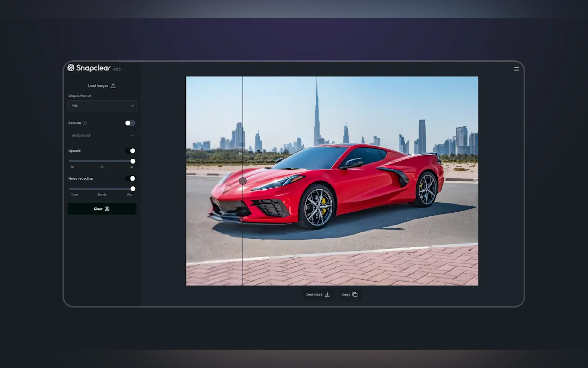
Task: Click the info icon beside Remove
Action: point(84,123)
